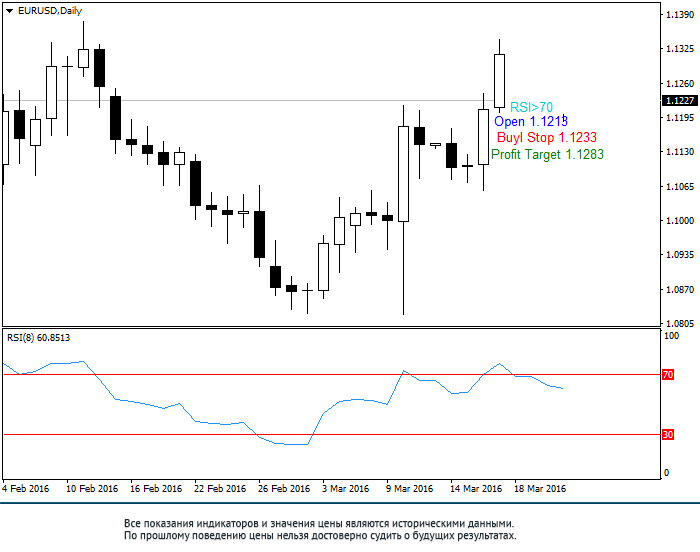Click the red 70 level tag
700x552 pixels.
click(668, 375)
